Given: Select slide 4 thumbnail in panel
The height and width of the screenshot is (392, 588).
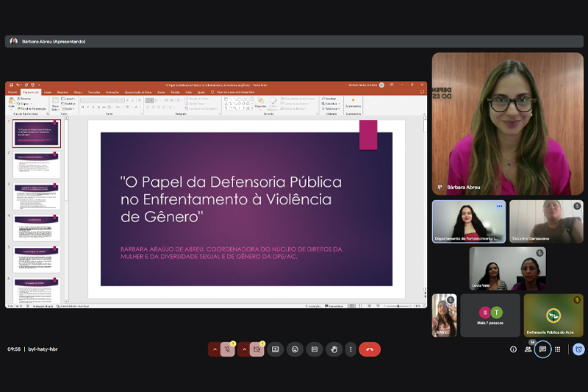Looking at the screenshot, I should (36, 228).
